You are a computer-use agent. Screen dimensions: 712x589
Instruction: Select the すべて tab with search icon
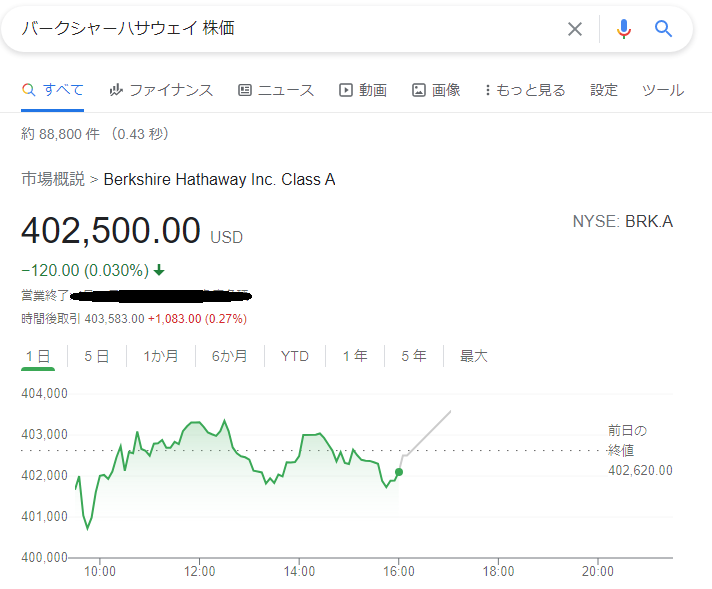[52, 89]
